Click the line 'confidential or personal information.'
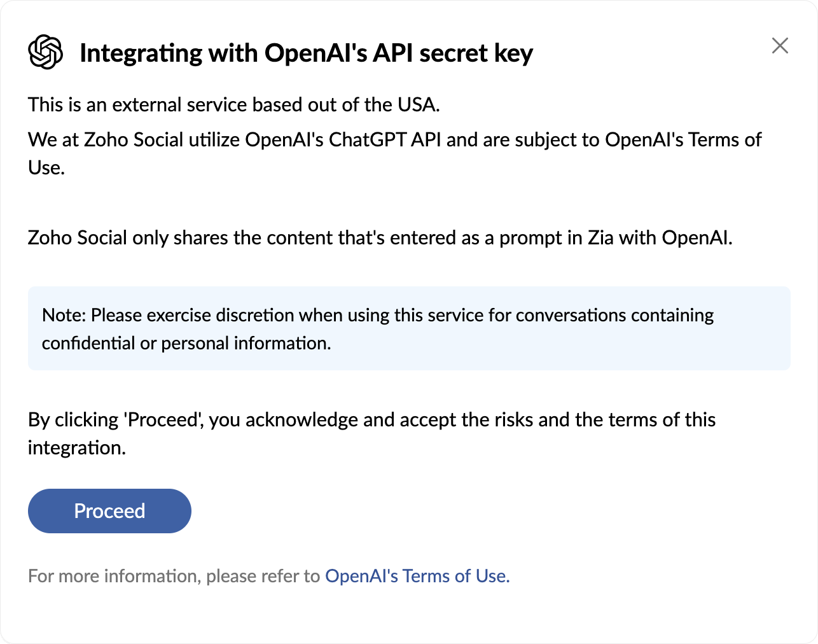The image size is (818, 644). click(x=186, y=343)
